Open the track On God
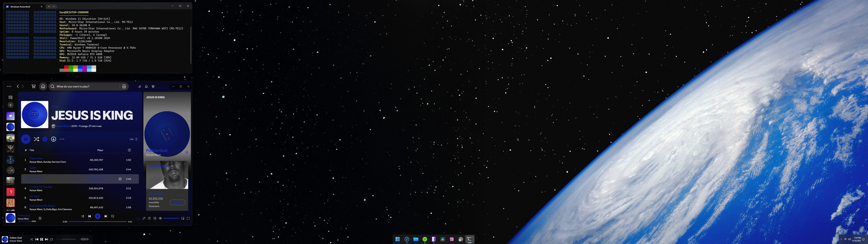 click(34, 196)
